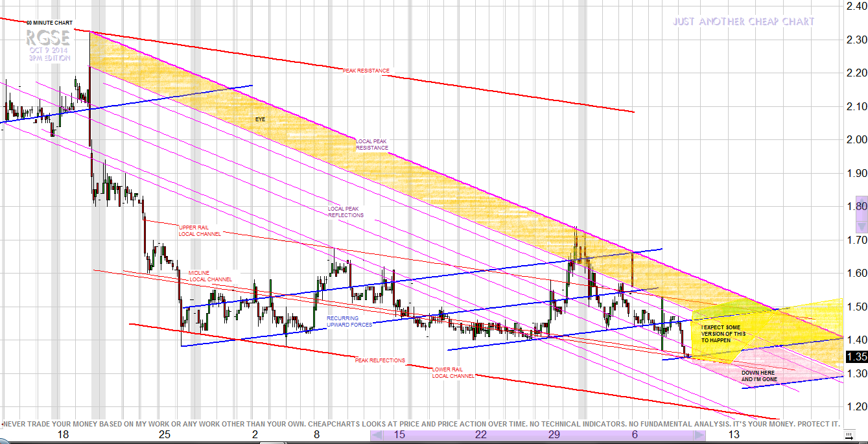
Task: Click the LOCAL PEAK RESISTANCE text label
Action: click(x=371, y=144)
